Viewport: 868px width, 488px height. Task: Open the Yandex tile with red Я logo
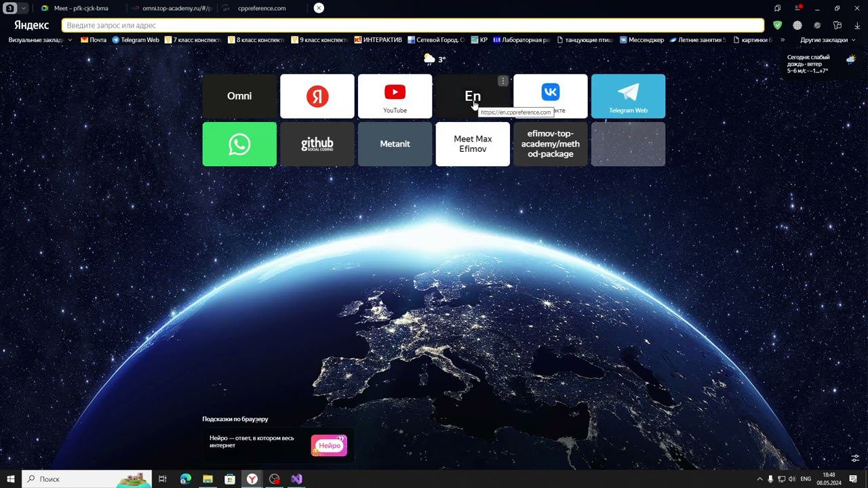click(317, 96)
